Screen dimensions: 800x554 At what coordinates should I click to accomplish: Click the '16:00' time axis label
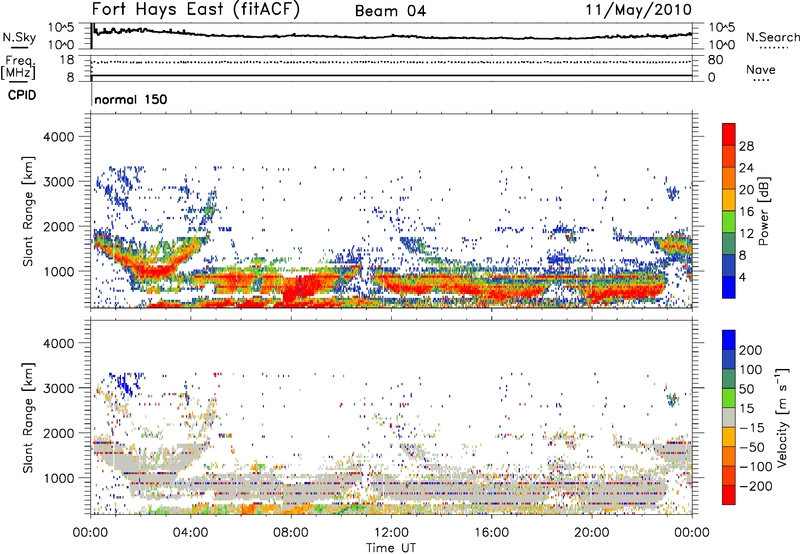coord(491,533)
